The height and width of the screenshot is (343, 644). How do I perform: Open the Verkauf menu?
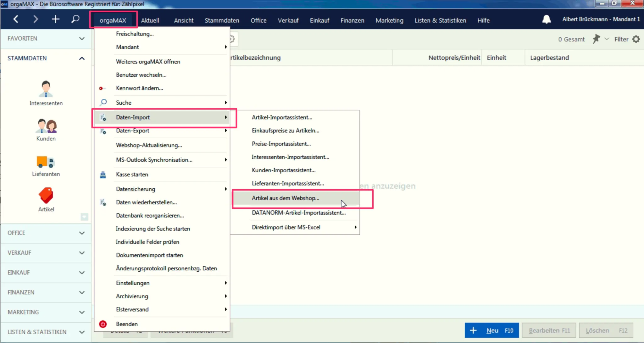[288, 20]
